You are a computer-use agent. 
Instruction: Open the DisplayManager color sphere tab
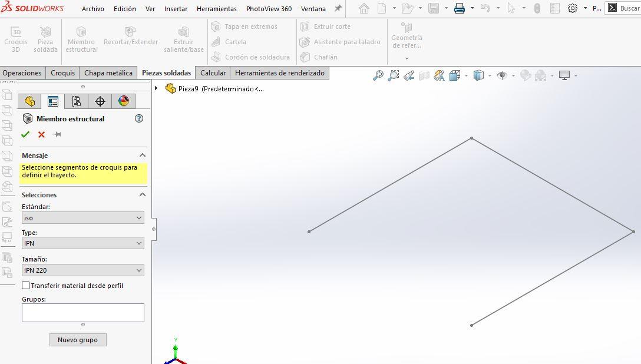tap(123, 101)
